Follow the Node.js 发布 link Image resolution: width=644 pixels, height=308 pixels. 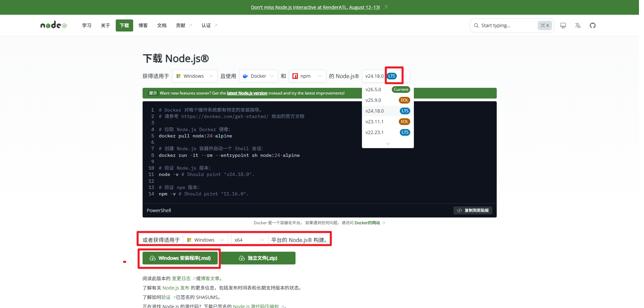coord(176,288)
